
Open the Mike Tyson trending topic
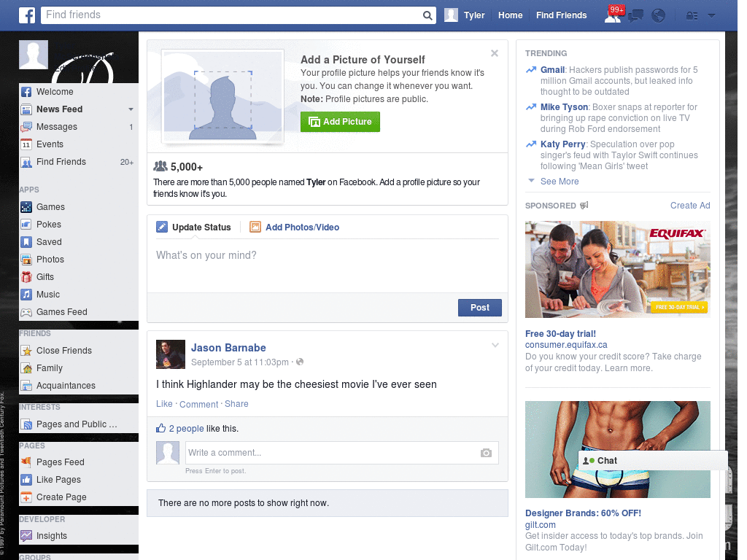point(564,107)
